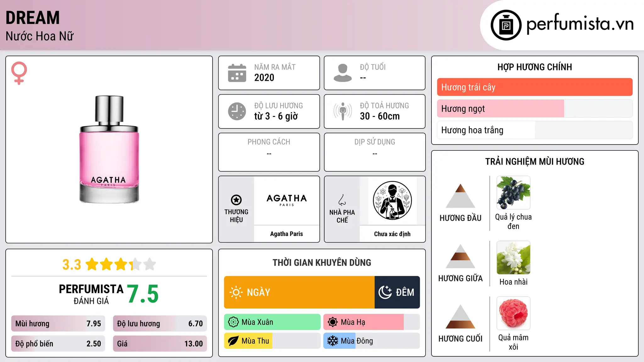Screen dimensions: 644x362
Task: Click the release year 2020 value
Action: 264,78
